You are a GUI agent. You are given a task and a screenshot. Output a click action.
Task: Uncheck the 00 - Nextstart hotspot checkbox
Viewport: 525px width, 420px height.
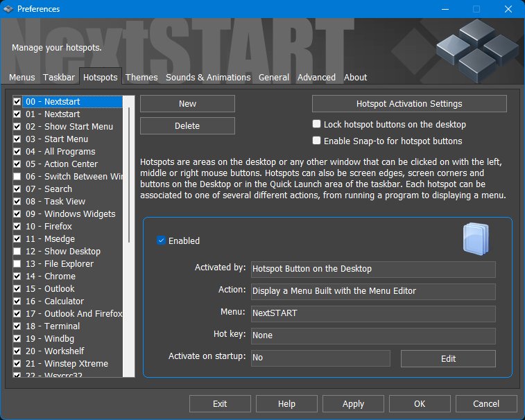point(17,101)
